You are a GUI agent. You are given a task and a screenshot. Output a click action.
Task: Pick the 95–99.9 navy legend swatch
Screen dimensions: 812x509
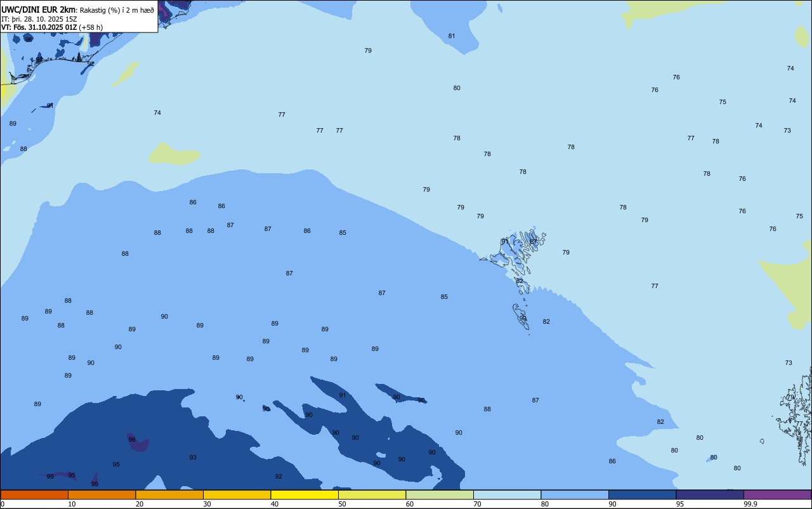coord(710,494)
